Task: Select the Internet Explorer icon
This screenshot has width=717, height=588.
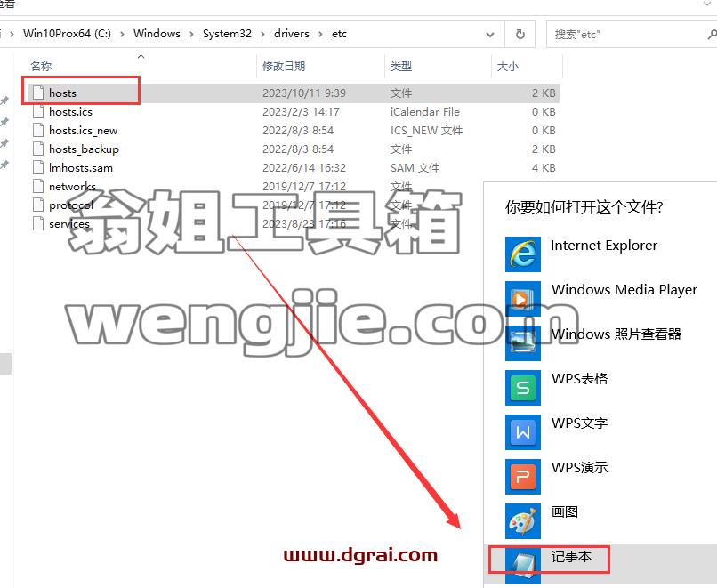Action: pyautogui.click(x=523, y=254)
